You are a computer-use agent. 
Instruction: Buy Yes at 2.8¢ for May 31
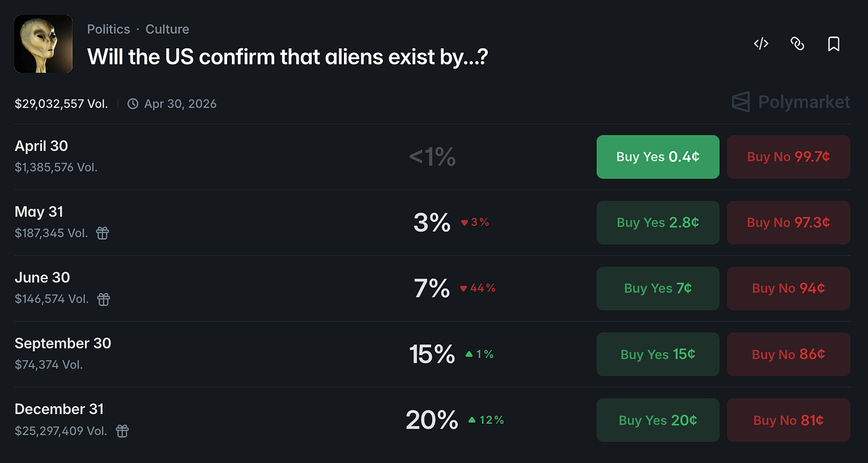[x=658, y=223]
